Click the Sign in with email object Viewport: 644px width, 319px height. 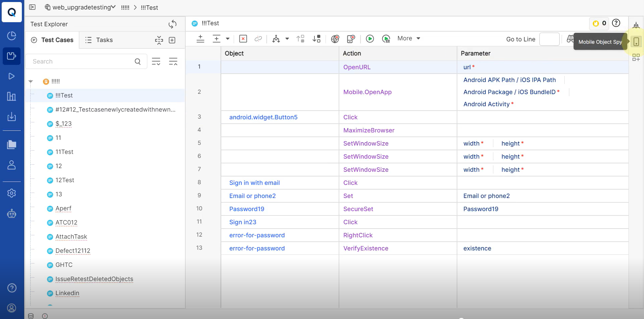coord(254,183)
